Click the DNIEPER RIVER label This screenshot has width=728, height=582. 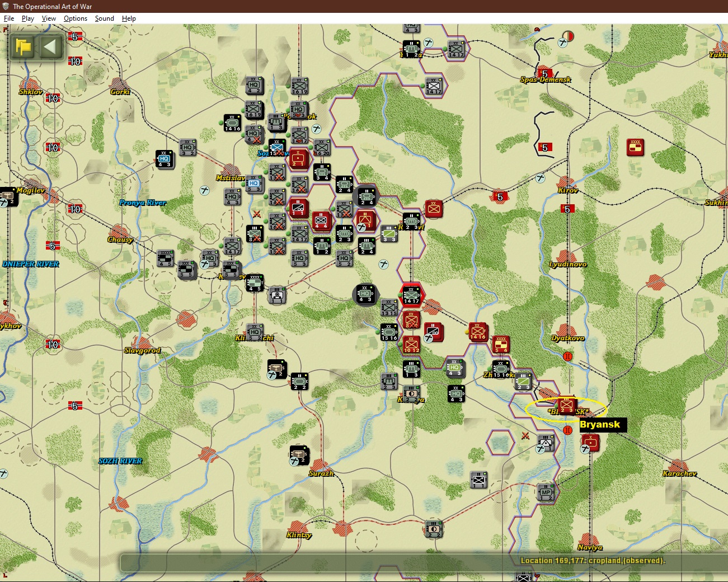coord(31,264)
